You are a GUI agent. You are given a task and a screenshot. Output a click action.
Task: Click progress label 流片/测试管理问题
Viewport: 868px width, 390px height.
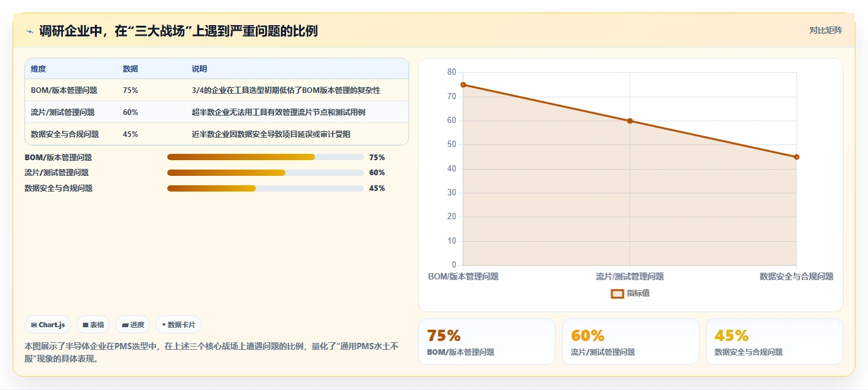click(x=57, y=173)
